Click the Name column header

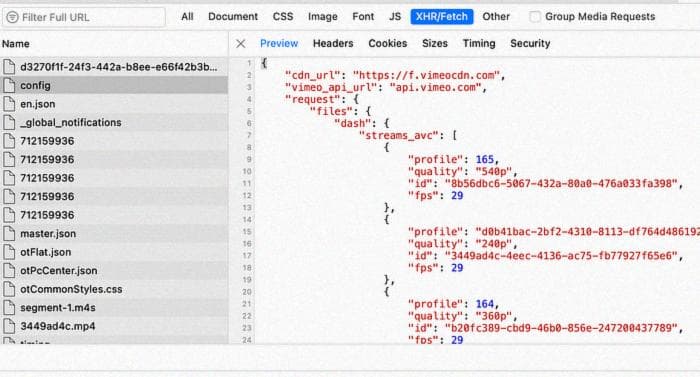click(16, 44)
